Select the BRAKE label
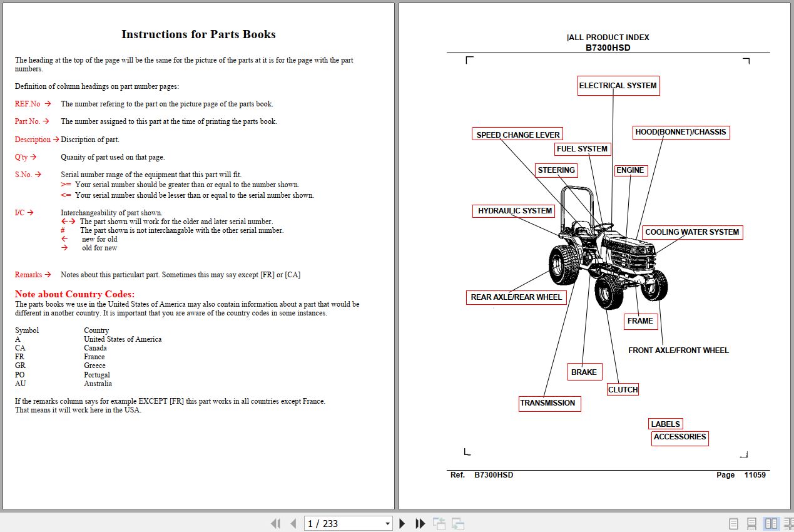The width and height of the screenshot is (794, 532). tap(584, 372)
